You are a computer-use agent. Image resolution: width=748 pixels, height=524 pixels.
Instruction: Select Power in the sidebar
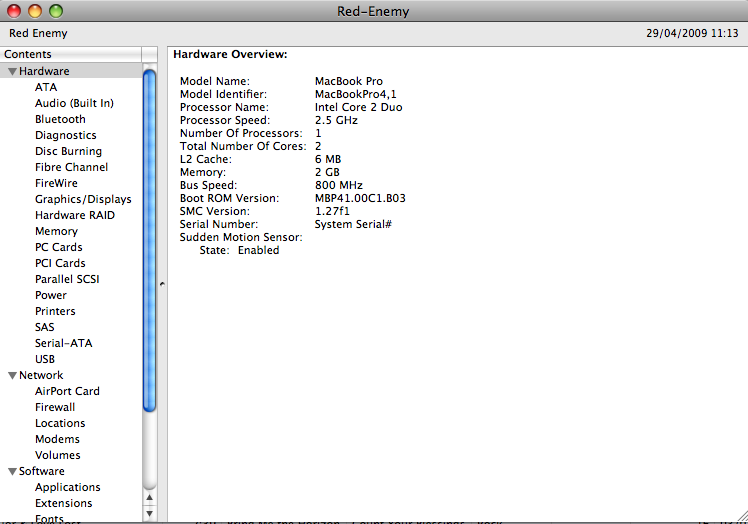51,295
